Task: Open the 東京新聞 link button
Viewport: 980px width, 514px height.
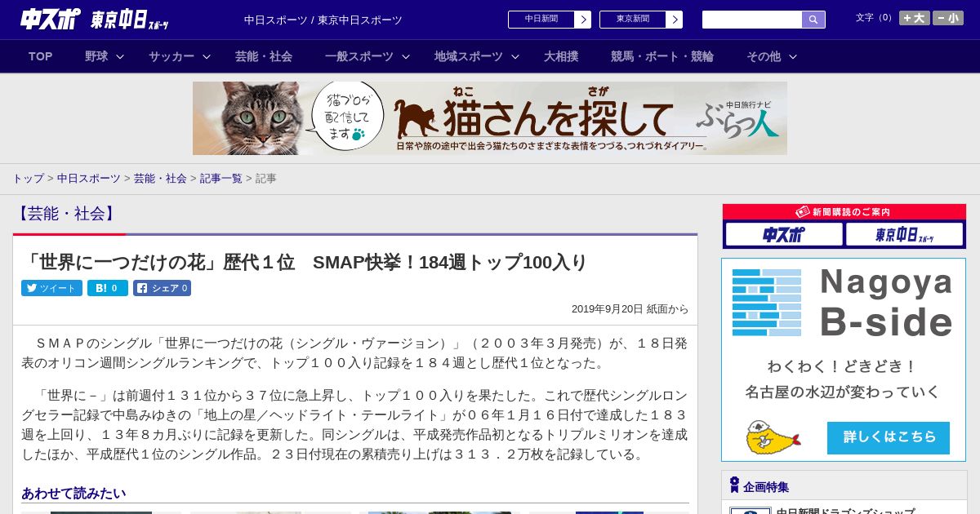Action: (x=632, y=20)
